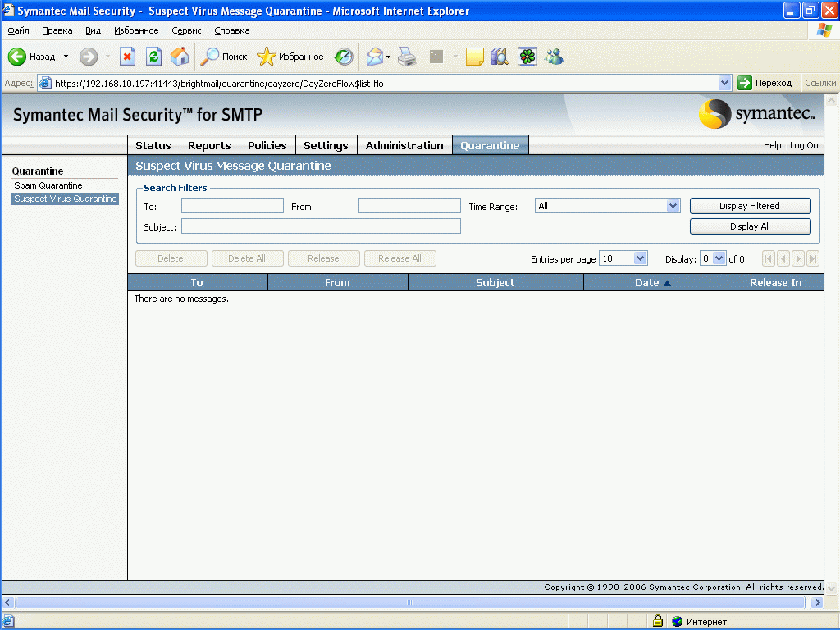This screenshot has height=630, width=840.
Task: Click the Messenger icon in toolbar
Action: click(x=554, y=57)
